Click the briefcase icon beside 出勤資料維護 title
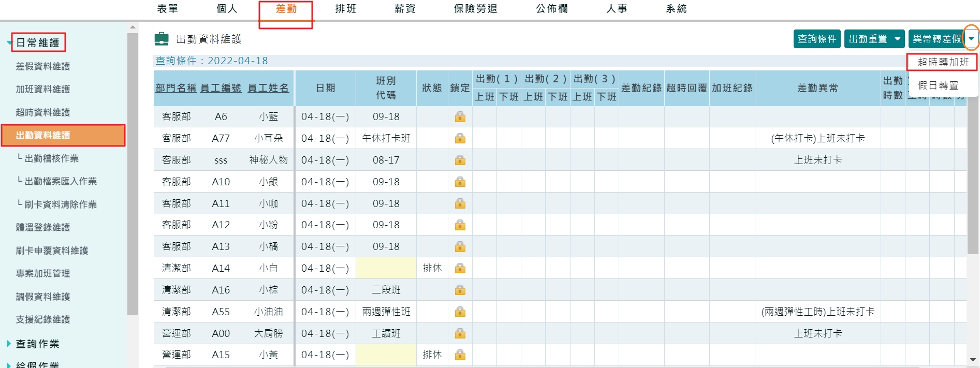980x368 pixels. (162, 39)
